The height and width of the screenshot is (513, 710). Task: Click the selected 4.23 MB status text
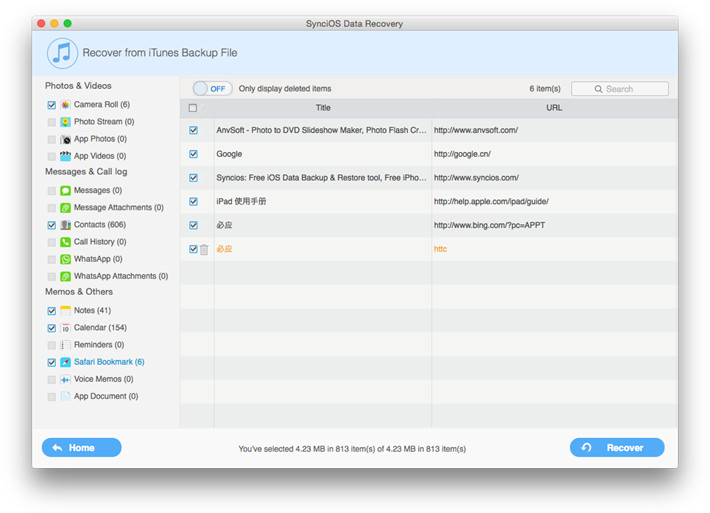pyautogui.click(x=352, y=449)
